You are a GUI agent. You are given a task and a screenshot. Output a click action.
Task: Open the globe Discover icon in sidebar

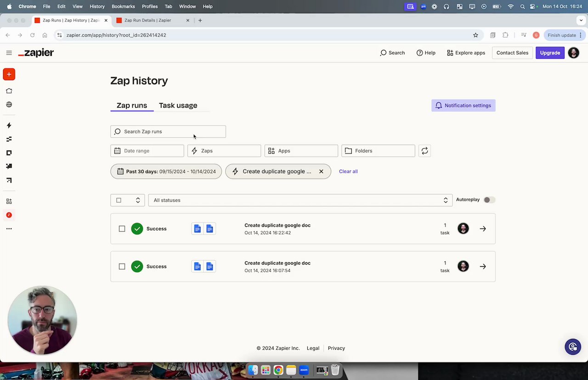click(x=9, y=105)
